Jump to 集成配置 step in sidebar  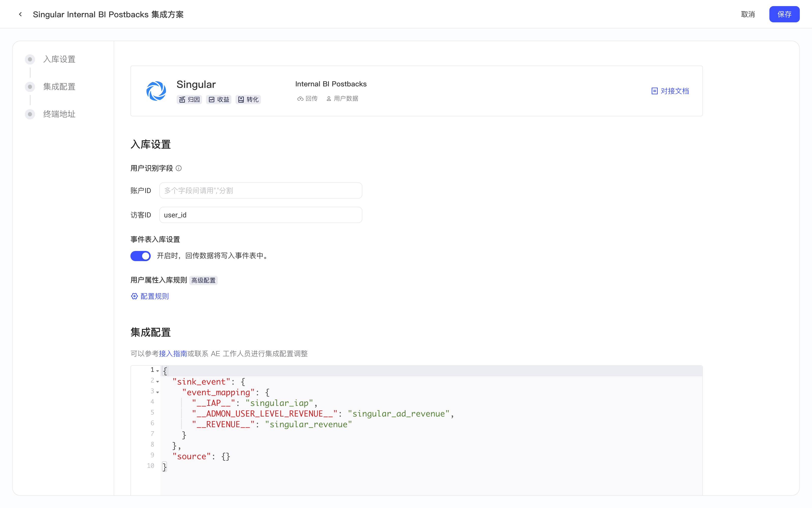(x=59, y=87)
